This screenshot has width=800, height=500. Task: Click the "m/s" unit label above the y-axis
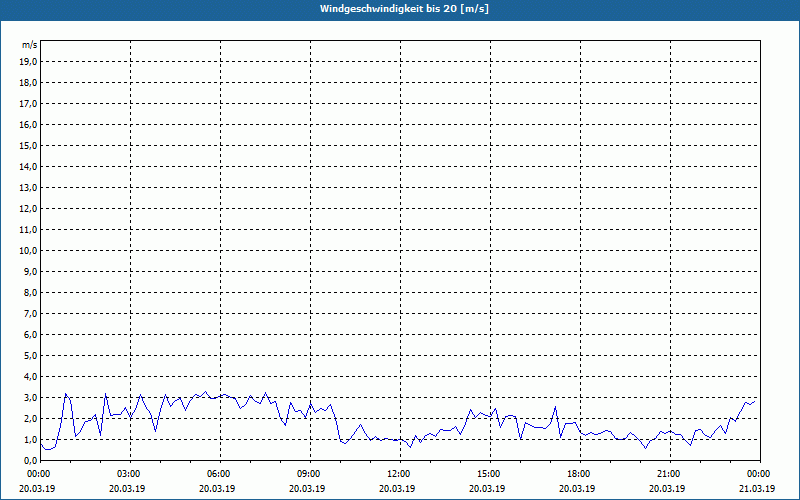(x=30, y=45)
